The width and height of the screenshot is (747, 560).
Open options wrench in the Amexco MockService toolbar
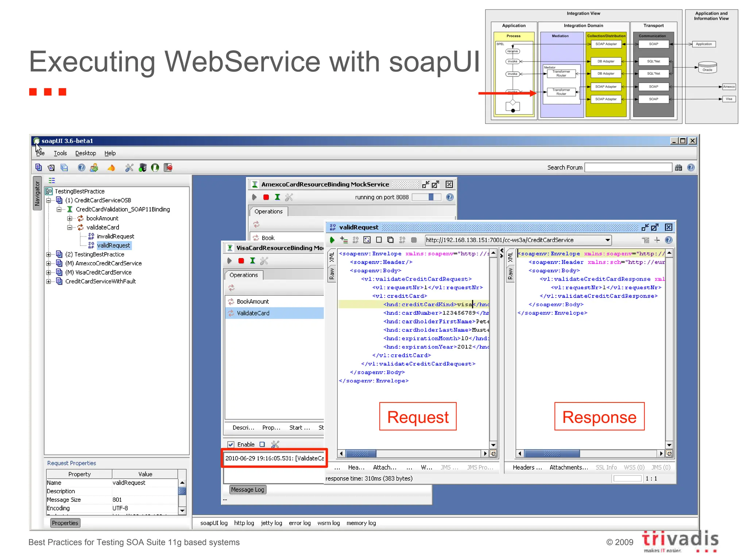289,197
